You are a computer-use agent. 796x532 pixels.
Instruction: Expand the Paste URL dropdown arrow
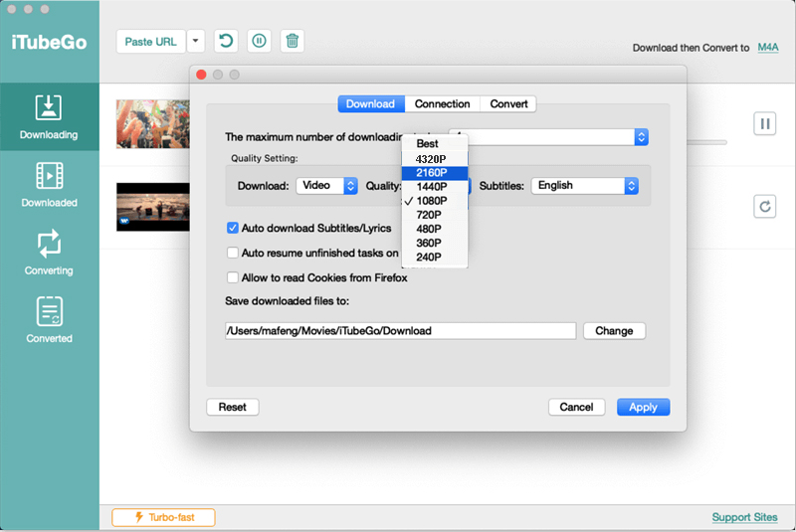click(x=195, y=42)
